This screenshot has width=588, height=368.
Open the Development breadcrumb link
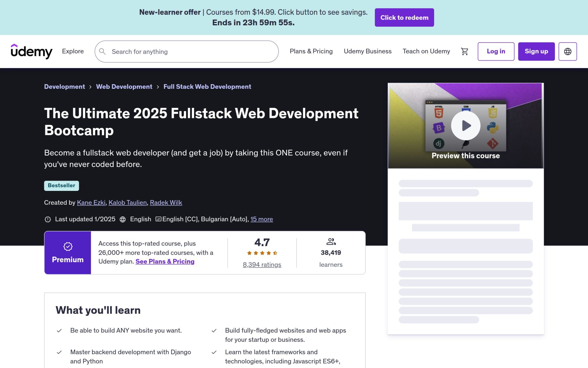coord(65,87)
